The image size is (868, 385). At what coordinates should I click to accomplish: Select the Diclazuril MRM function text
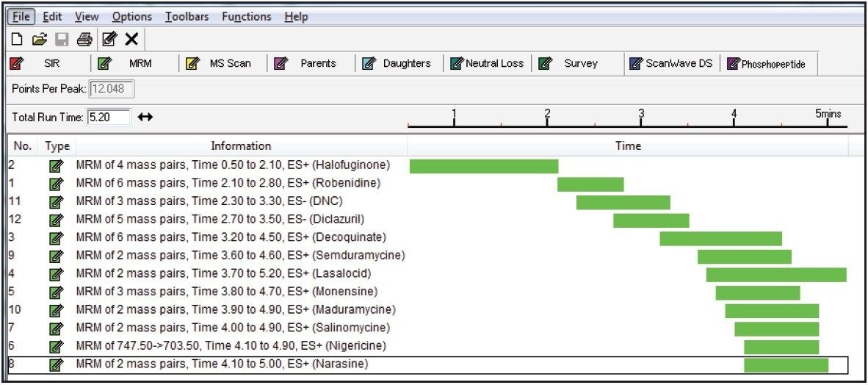221,220
